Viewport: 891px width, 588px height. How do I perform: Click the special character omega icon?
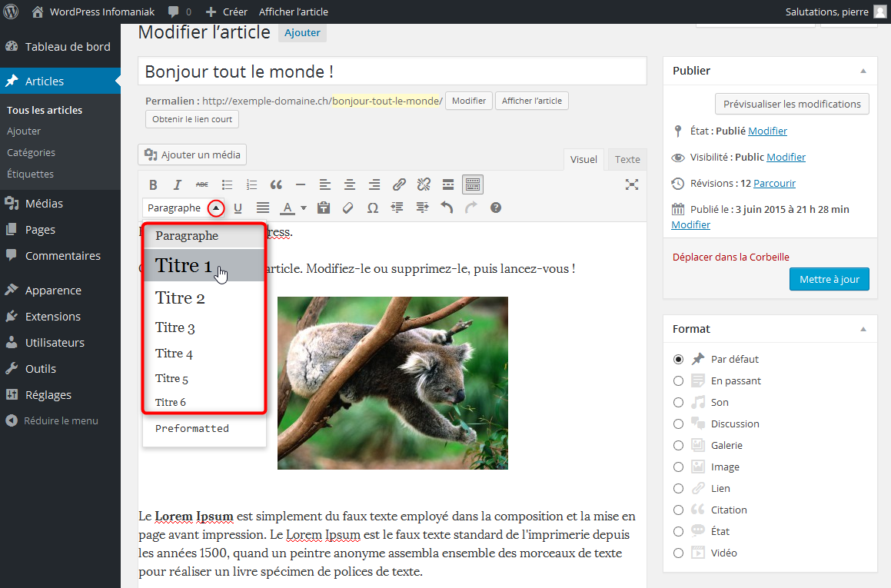tap(373, 208)
